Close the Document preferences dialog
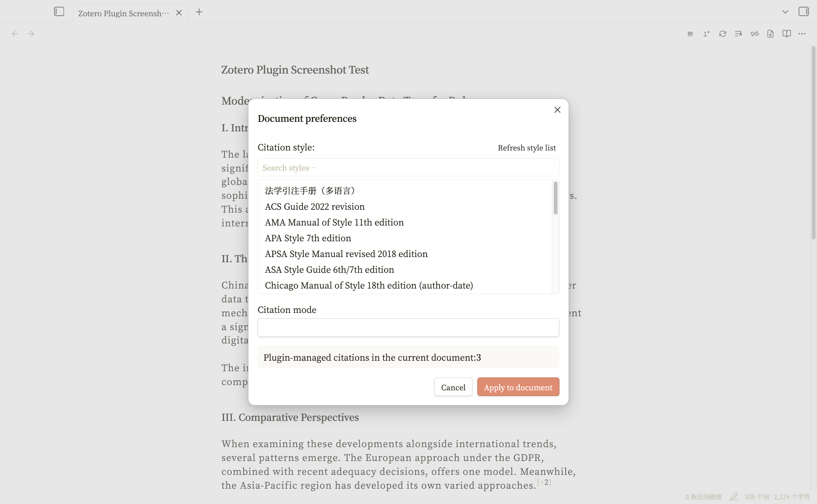The height and width of the screenshot is (504, 817). point(557,110)
